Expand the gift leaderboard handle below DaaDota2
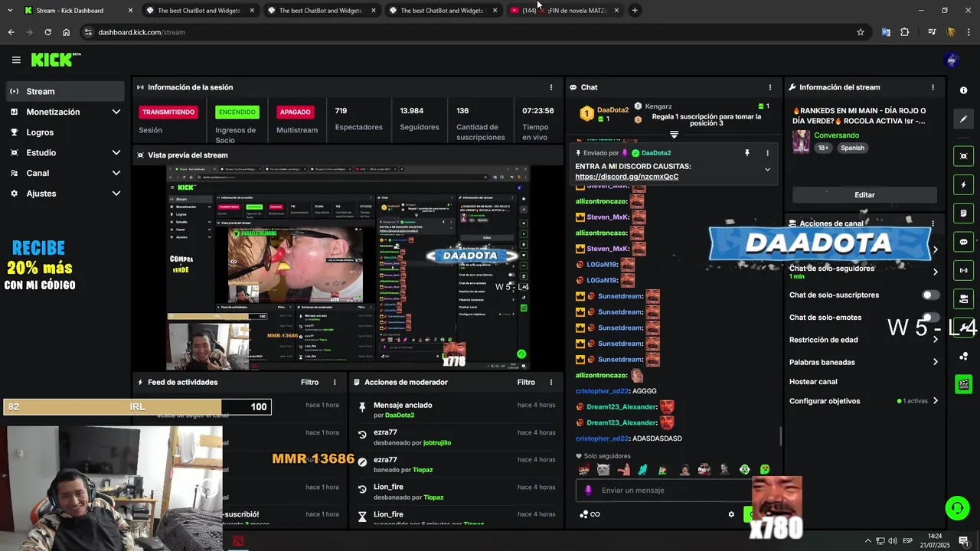Viewport: 980px width, 551px height. (x=674, y=135)
